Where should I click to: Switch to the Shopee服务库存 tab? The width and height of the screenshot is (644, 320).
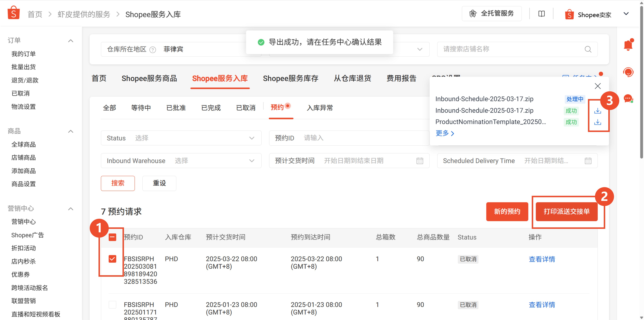pyautogui.click(x=291, y=78)
